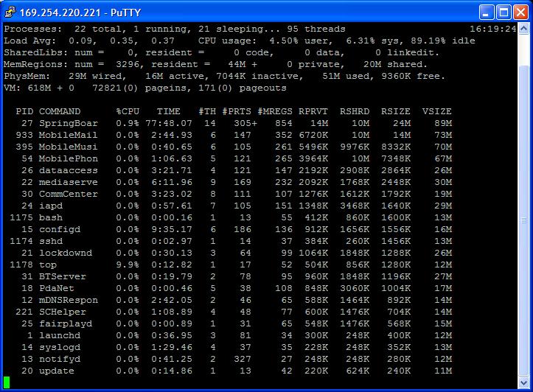
Task: Select the fairplayd process name
Action: click(x=66, y=323)
